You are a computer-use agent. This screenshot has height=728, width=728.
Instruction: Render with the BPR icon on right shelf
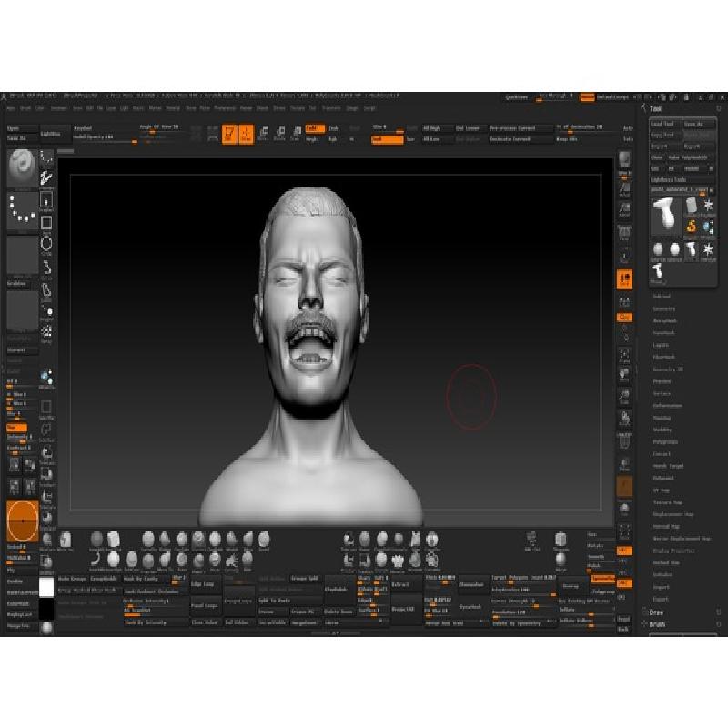coord(624,161)
